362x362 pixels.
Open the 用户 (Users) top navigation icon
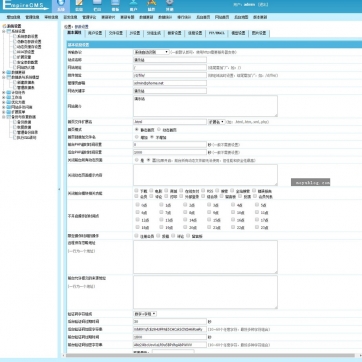(133, 6)
